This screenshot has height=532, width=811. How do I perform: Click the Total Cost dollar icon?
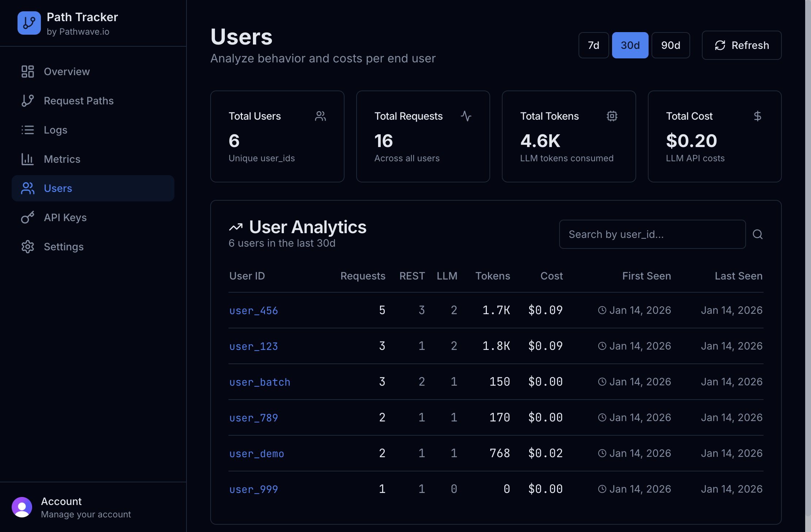pyautogui.click(x=758, y=116)
